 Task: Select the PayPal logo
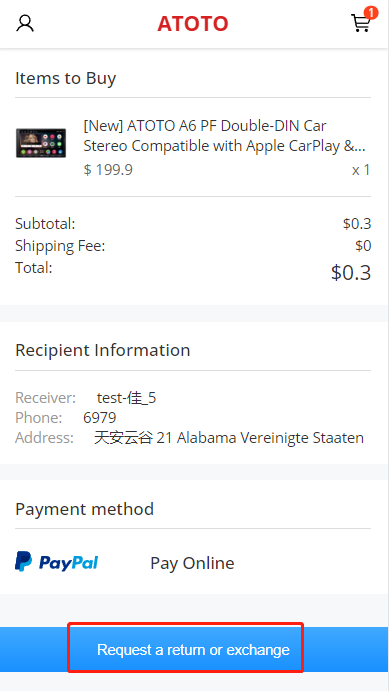pos(56,562)
